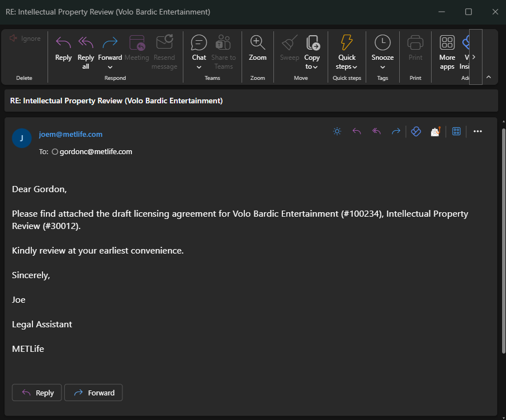Screen dimensions: 506x420
Task: Expand the Quick steps dropdown
Action: 354,67
